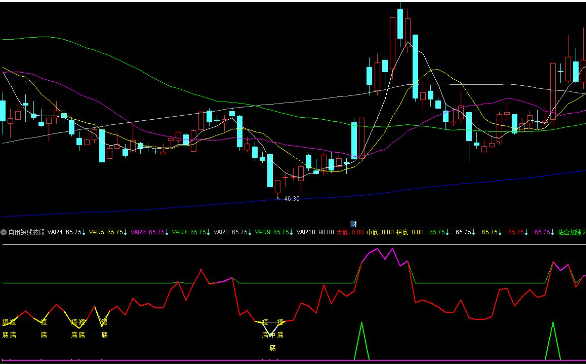Click the white V-shaped bottom signal marker
586x364 pixels.
pyautogui.click(x=272, y=330)
